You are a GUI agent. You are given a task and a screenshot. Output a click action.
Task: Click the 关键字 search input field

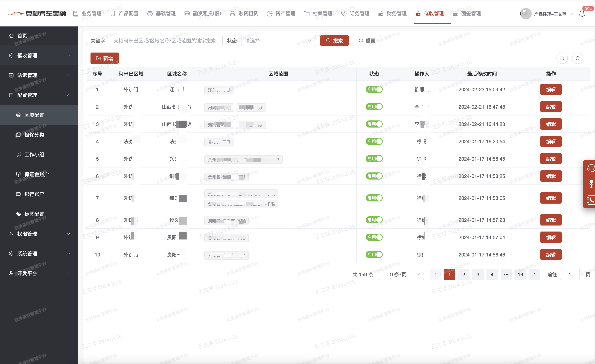click(166, 41)
